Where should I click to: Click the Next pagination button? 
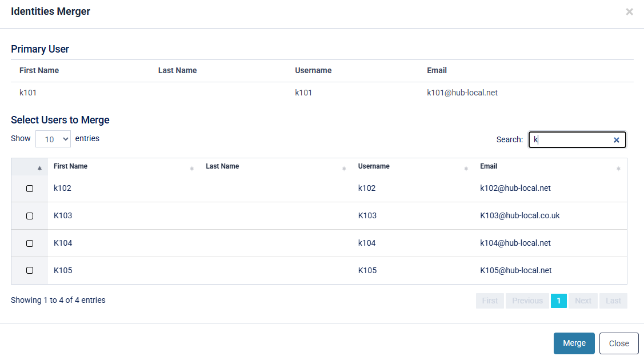[583, 301]
